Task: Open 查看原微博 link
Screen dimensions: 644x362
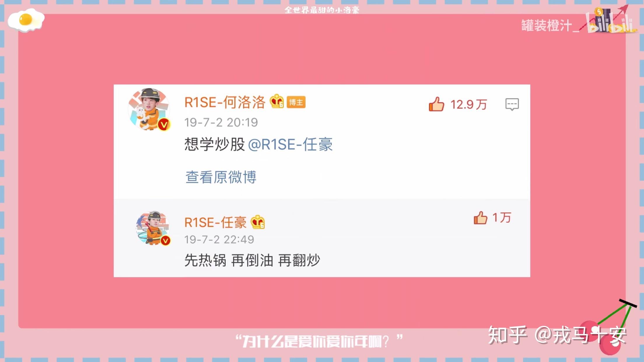Action: coord(221,177)
